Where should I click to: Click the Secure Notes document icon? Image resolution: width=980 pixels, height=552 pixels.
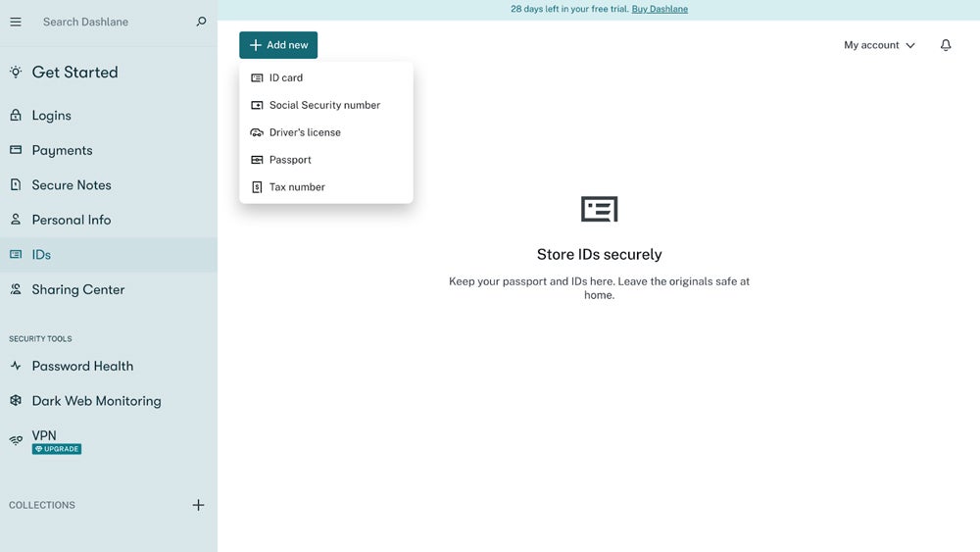pos(16,185)
